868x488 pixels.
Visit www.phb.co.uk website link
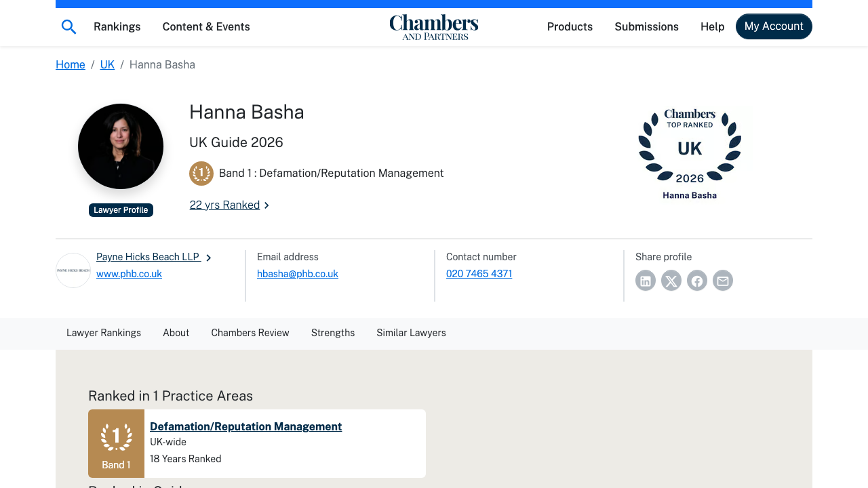(x=129, y=274)
